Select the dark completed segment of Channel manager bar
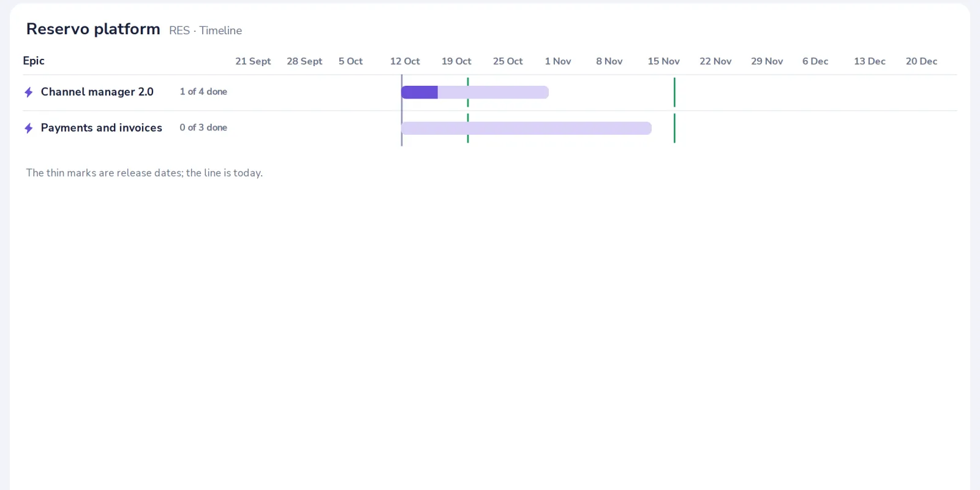The height and width of the screenshot is (490, 980). tap(420, 92)
